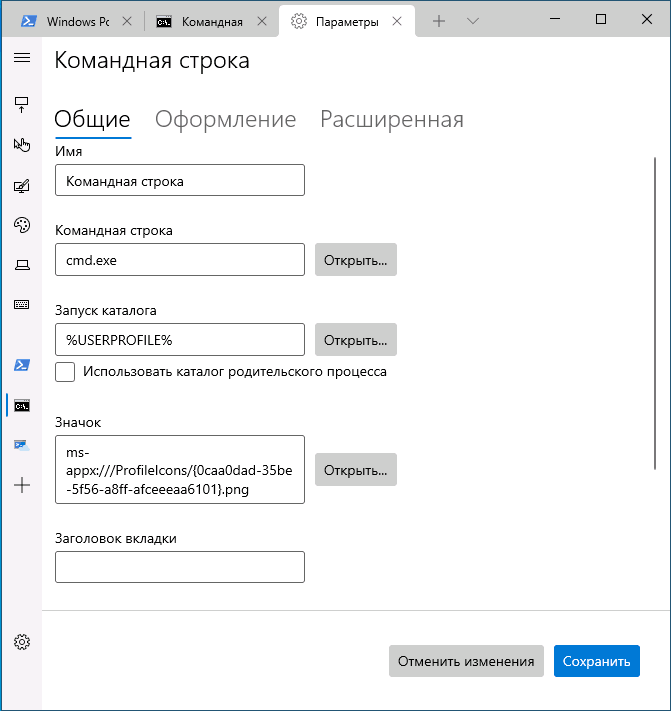Select the Command Prompt profile icon in sidebar
Viewport: 671px width, 711px height.
coord(22,405)
